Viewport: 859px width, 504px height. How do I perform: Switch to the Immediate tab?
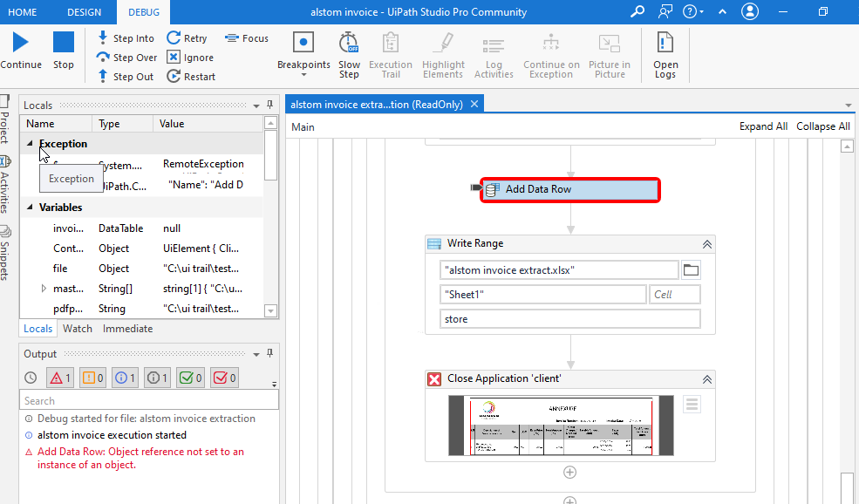127,329
